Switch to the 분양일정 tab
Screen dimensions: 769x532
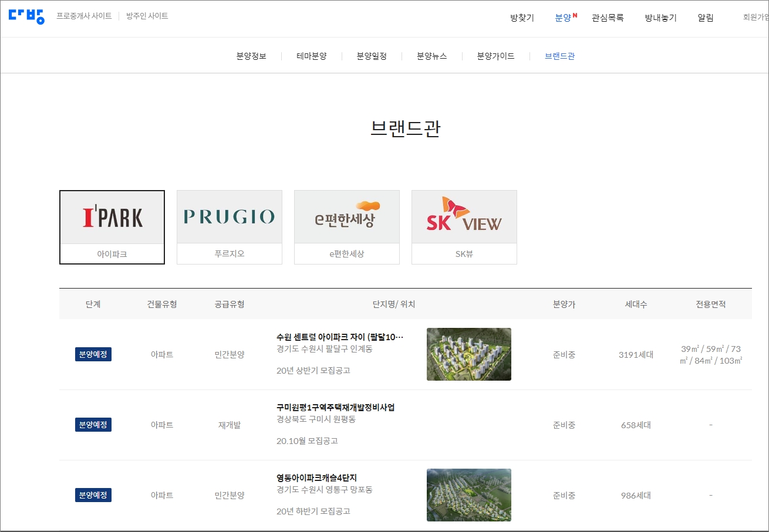pyautogui.click(x=372, y=56)
